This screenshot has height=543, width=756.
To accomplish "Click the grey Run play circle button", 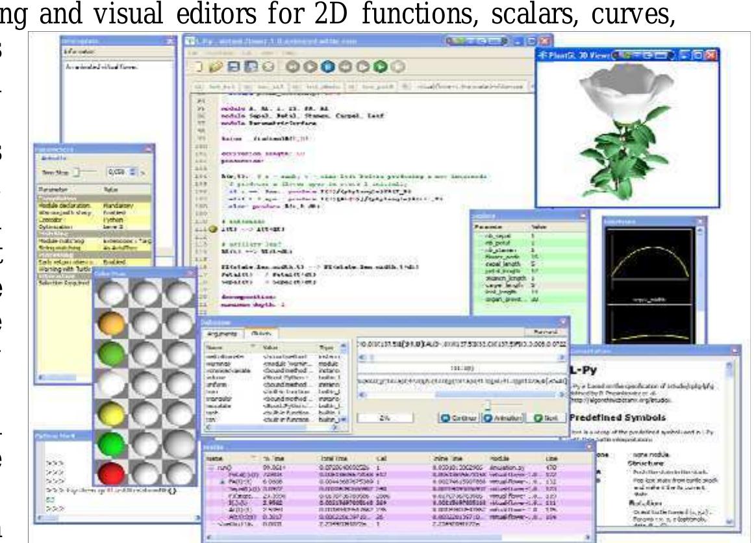I will click(x=310, y=66).
